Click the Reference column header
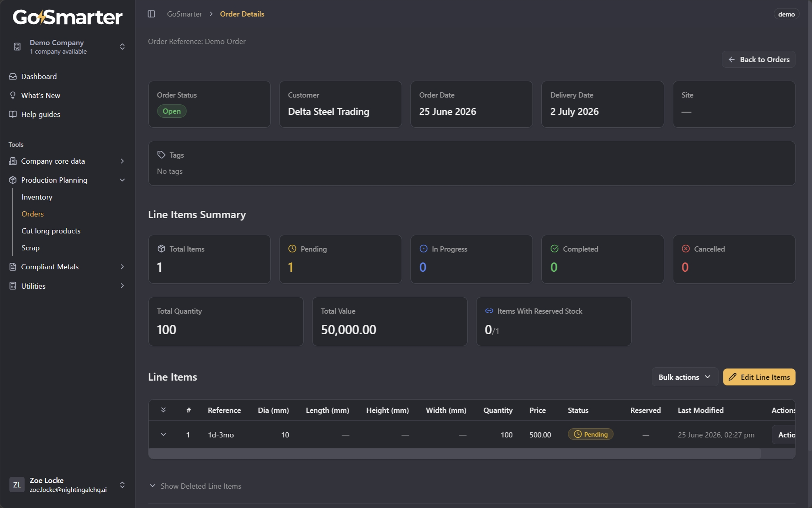 (224, 410)
